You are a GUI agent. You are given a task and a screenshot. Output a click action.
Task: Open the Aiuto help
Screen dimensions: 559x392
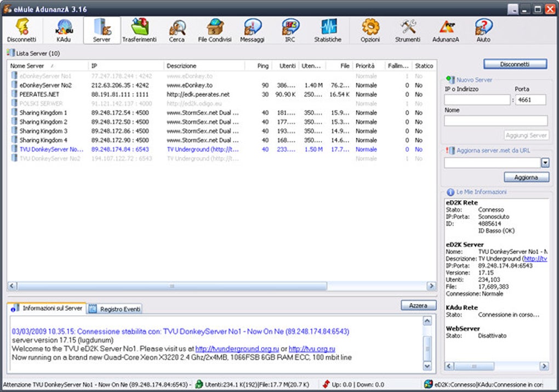coord(483,30)
